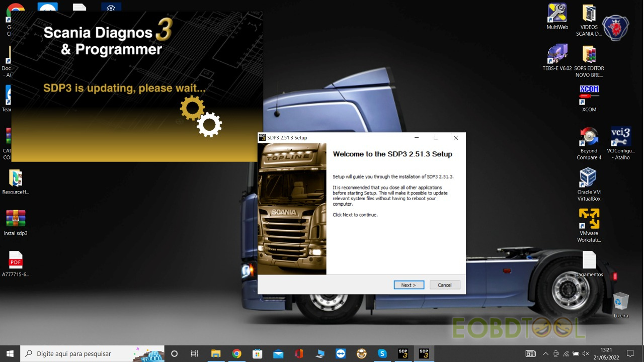Screen dimensions: 644x362
Task: Open Microsoft Store from the taskbar
Action: (257, 353)
